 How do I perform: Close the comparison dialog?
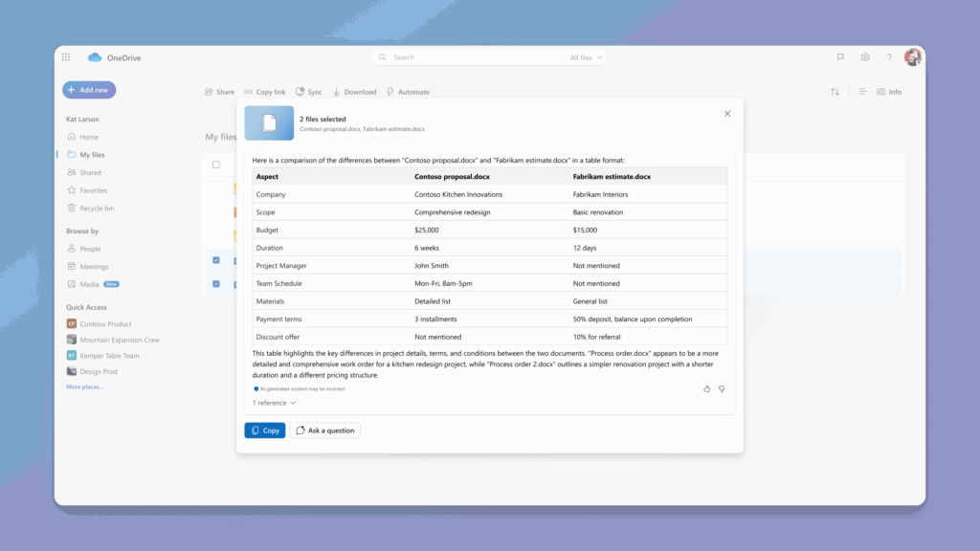click(x=727, y=114)
